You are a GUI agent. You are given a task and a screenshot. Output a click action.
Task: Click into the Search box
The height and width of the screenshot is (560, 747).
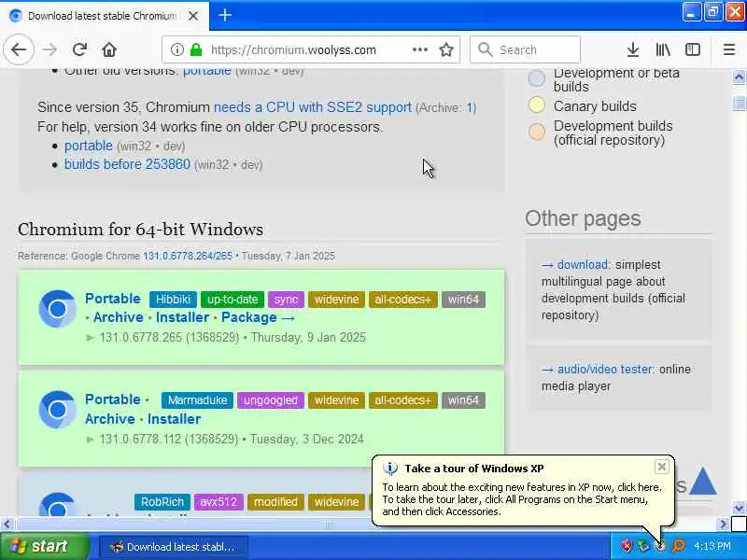point(525,49)
